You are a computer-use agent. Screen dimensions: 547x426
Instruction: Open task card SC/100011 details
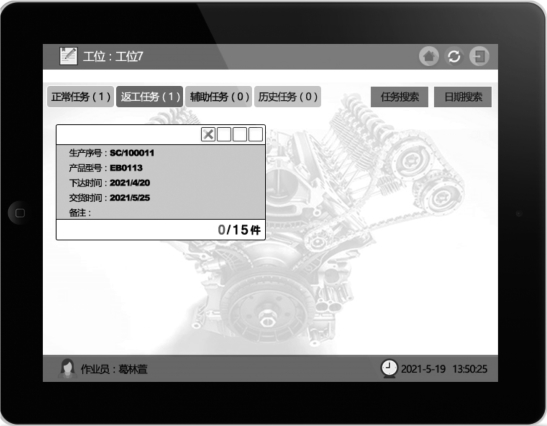[x=161, y=182]
